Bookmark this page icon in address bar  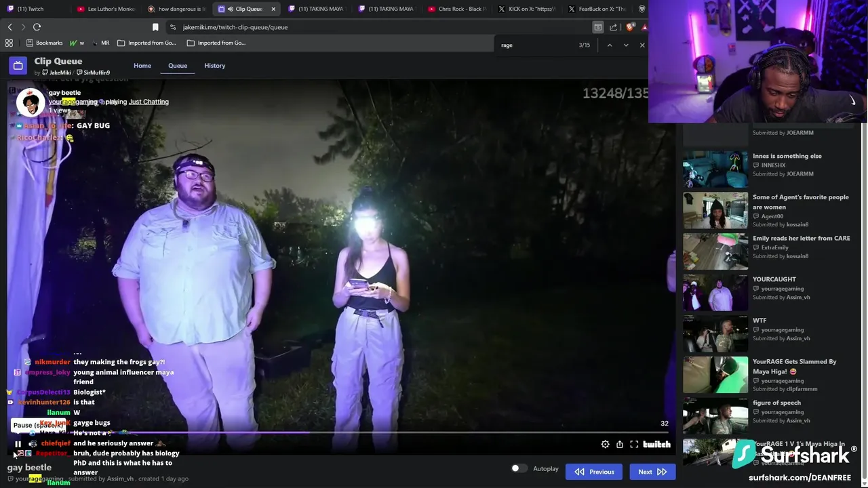click(155, 27)
